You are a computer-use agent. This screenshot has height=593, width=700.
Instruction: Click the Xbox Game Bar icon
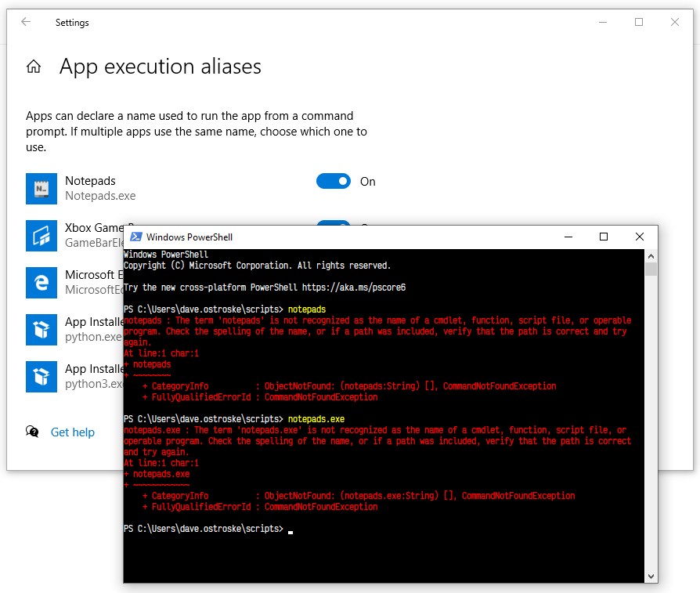[x=41, y=236]
